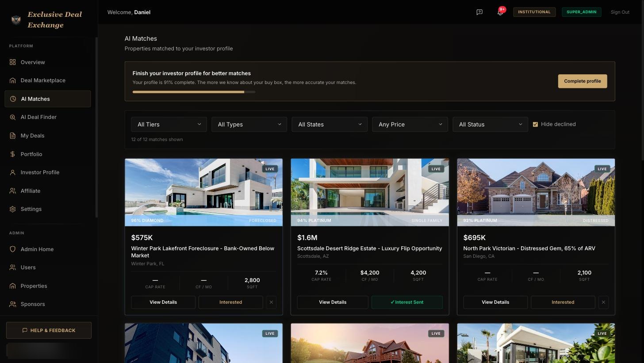Click the Complete profile button
The height and width of the screenshot is (363, 644).
click(x=583, y=81)
